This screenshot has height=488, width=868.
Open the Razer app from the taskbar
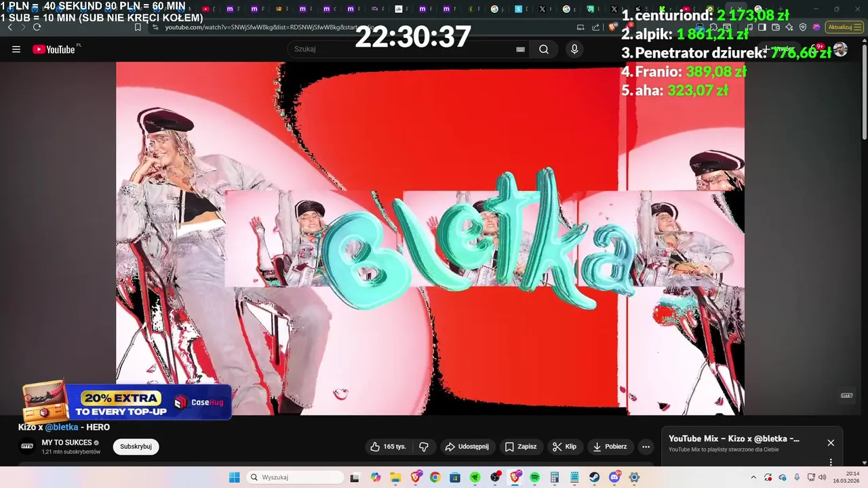pyautogui.click(x=475, y=477)
